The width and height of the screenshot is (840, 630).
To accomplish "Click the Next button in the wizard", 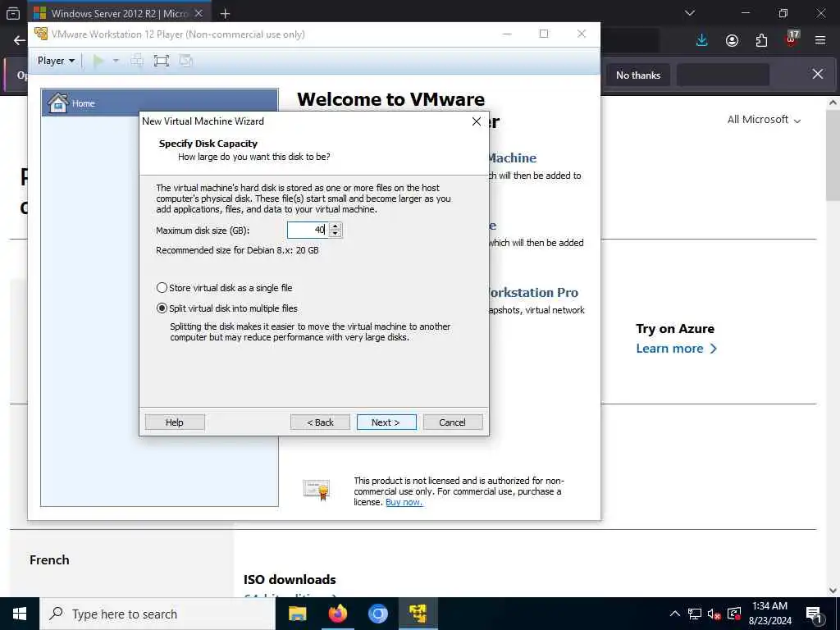I will pos(386,422).
